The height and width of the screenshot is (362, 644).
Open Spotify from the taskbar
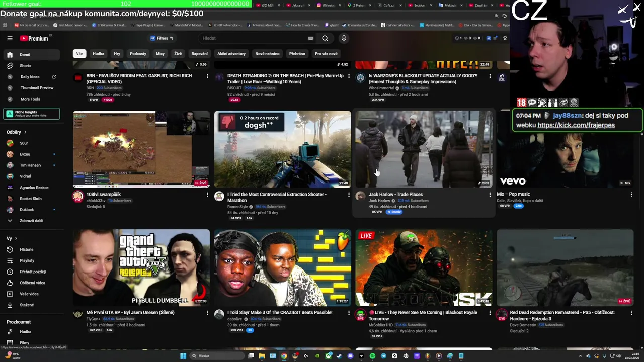[x=372, y=356]
